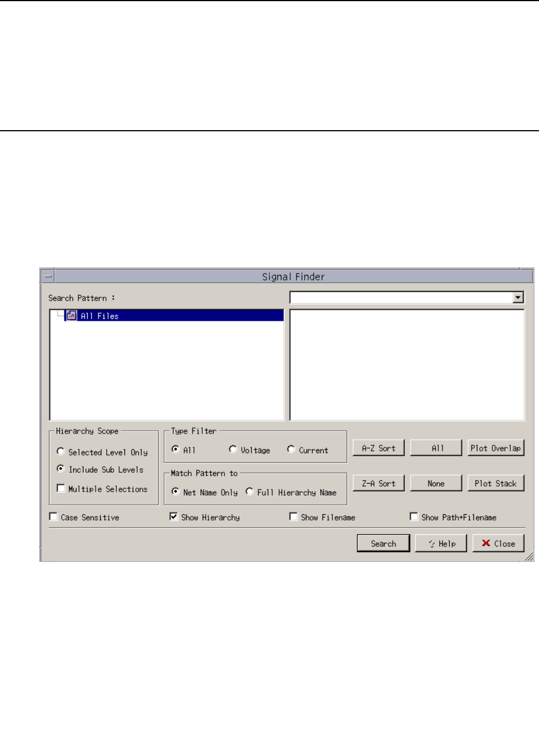Open Help for Signal Finder

(x=441, y=544)
